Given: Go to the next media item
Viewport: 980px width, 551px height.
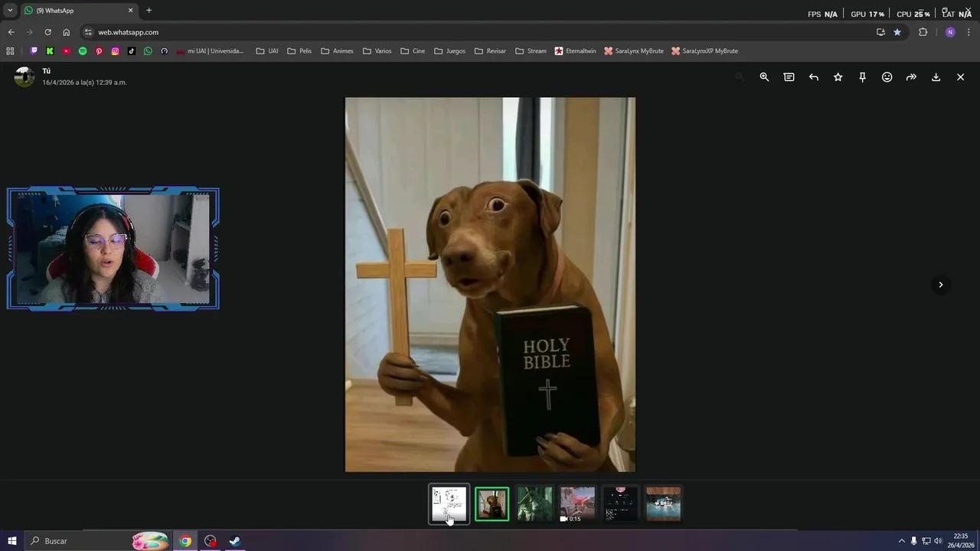Looking at the screenshot, I should 940,285.
